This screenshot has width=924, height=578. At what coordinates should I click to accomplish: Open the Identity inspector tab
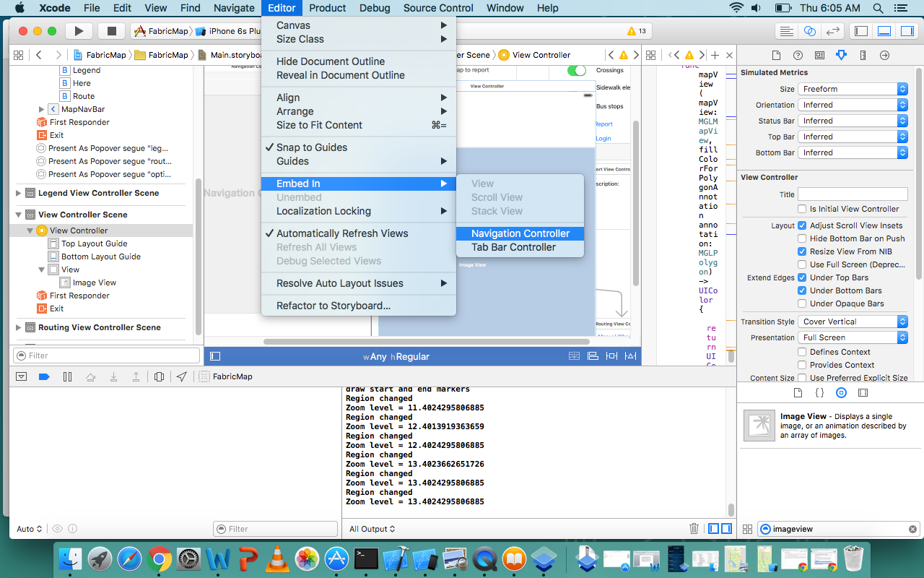coord(819,56)
